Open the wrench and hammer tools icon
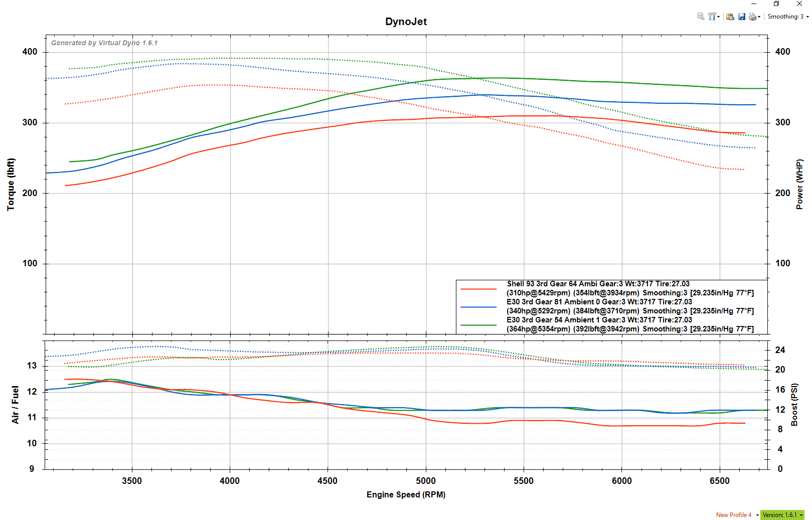Viewport: 812px width, 520px height. tap(712, 17)
